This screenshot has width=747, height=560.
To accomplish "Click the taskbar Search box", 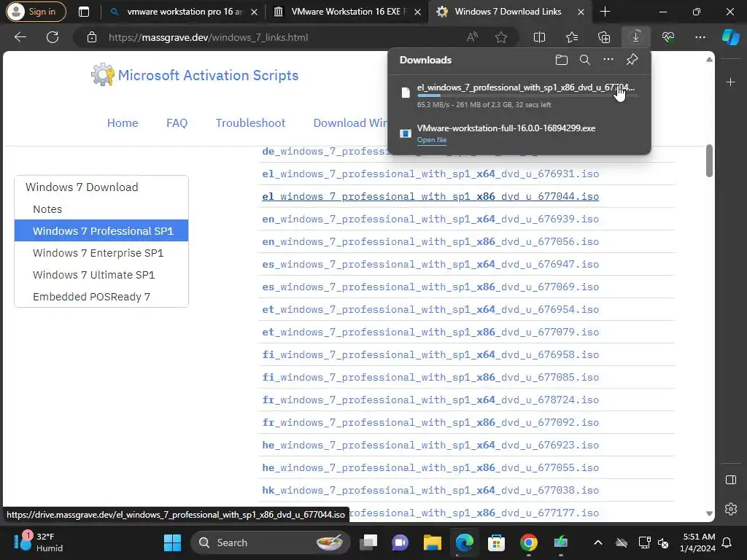I will click(x=270, y=542).
